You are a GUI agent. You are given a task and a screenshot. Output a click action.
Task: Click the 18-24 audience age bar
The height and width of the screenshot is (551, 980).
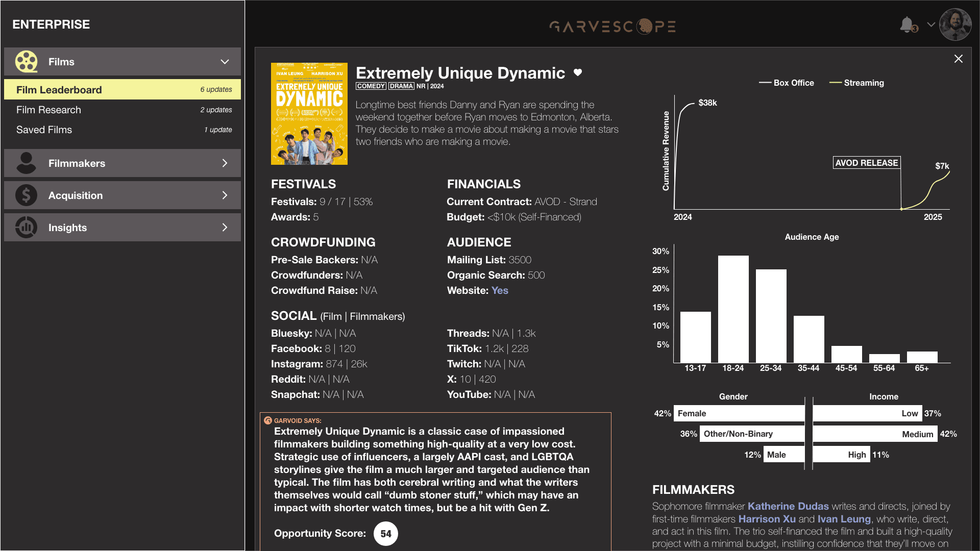click(x=733, y=309)
